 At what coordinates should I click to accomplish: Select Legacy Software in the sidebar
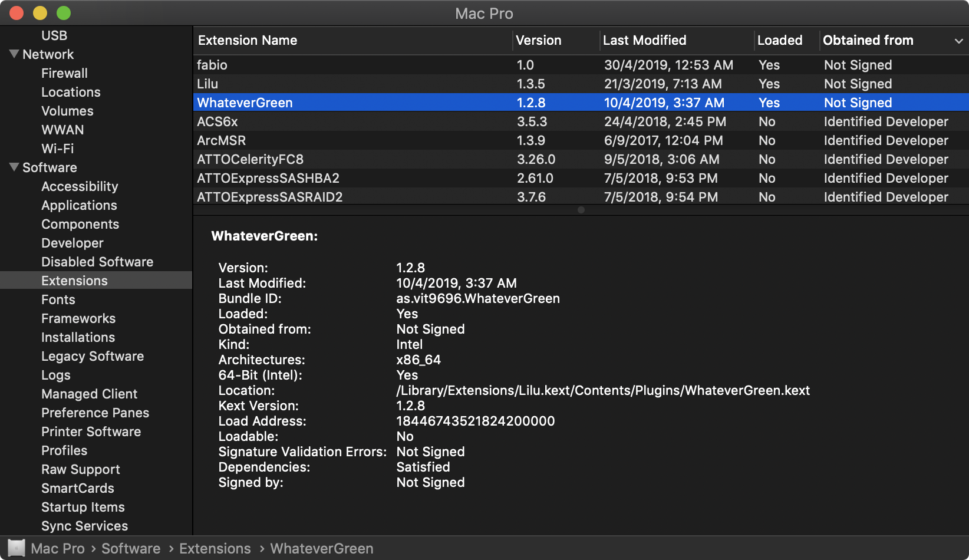93,356
